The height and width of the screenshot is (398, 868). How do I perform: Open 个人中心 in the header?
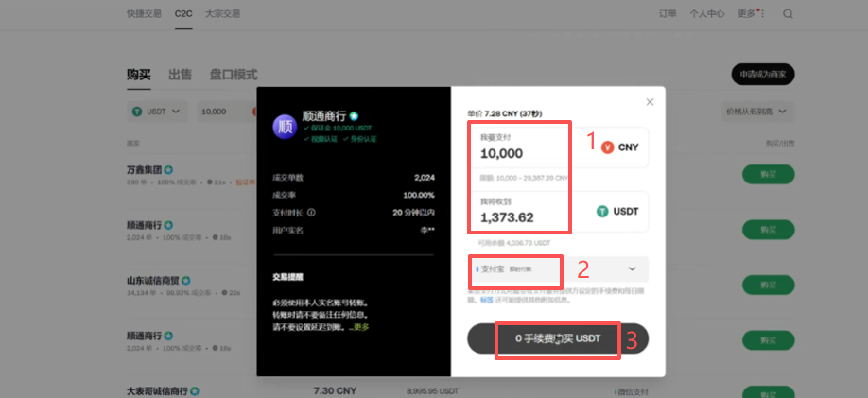coord(707,14)
